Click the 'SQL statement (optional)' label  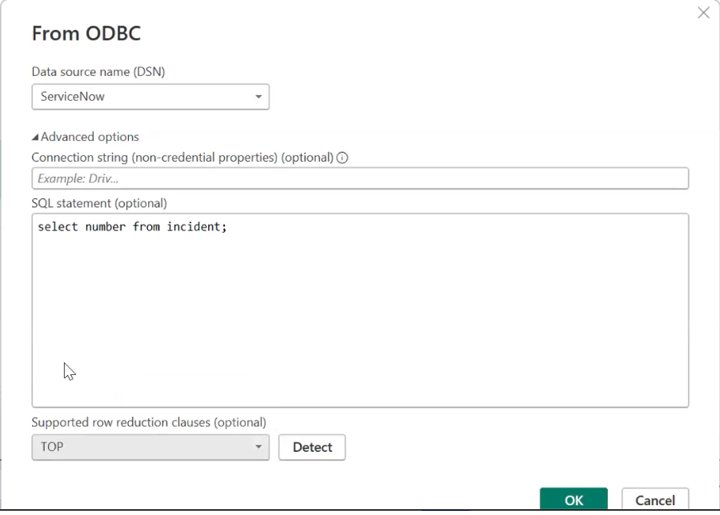(x=99, y=203)
